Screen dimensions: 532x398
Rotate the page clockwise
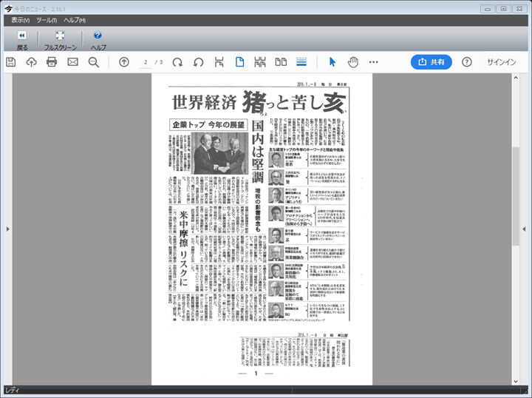tap(177, 62)
